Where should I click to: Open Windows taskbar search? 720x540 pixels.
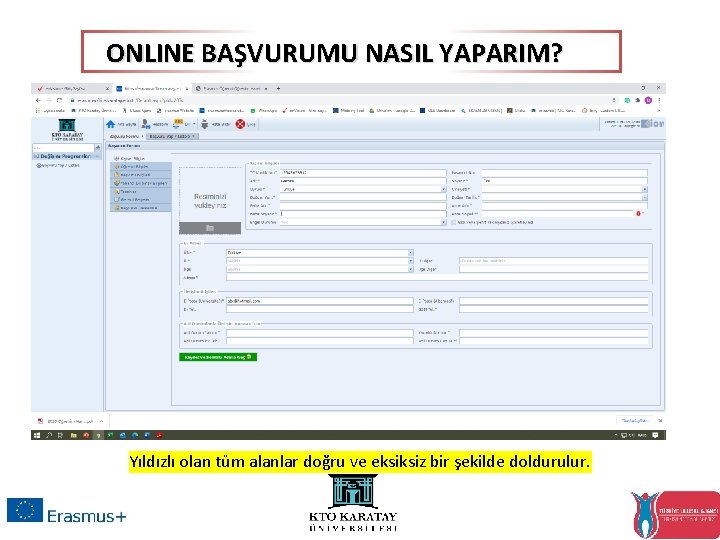(49, 435)
